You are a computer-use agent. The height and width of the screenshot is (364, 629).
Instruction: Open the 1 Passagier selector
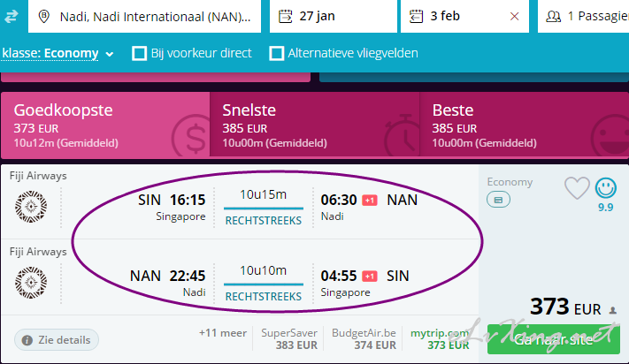click(583, 17)
